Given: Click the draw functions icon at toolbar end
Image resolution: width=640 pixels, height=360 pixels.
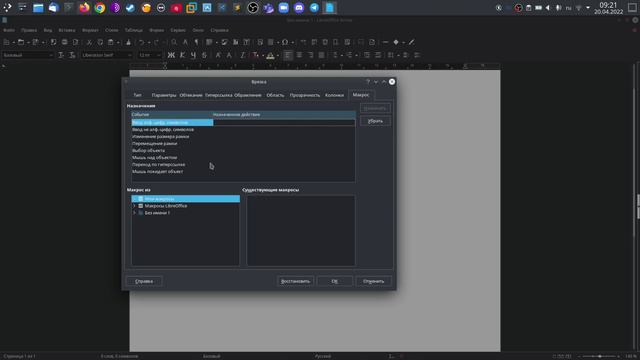Looking at the screenshot, I should click(411, 42).
